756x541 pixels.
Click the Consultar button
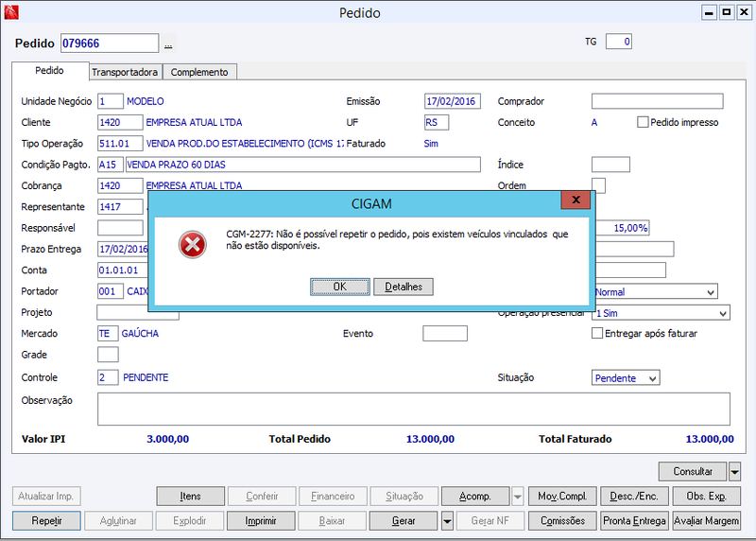pos(693,472)
